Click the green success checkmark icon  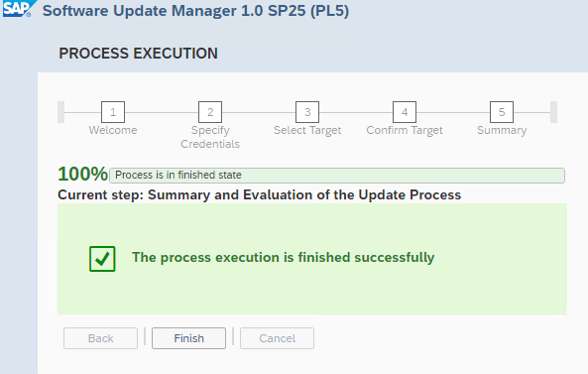pyautogui.click(x=102, y=259)
